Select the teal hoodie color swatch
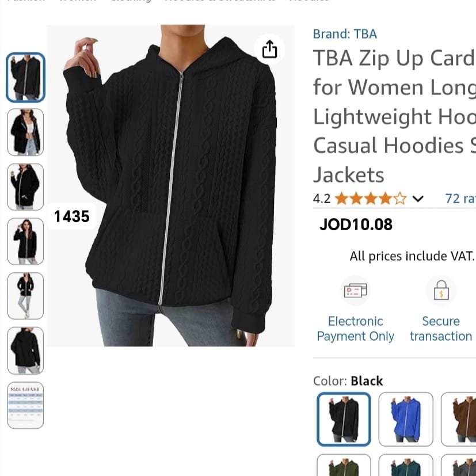This screenshot has width=476, height=476. click(x=406, y=465)
